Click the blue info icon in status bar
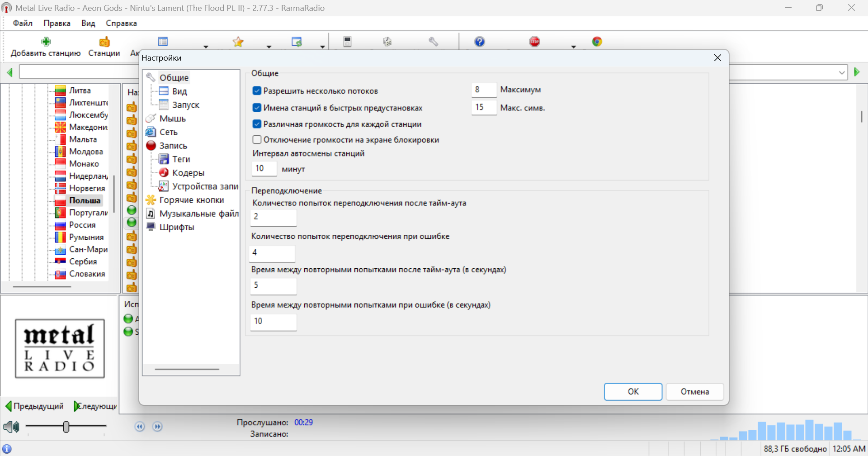This screenshot has width=868, height=456. (x=7, y=449)
